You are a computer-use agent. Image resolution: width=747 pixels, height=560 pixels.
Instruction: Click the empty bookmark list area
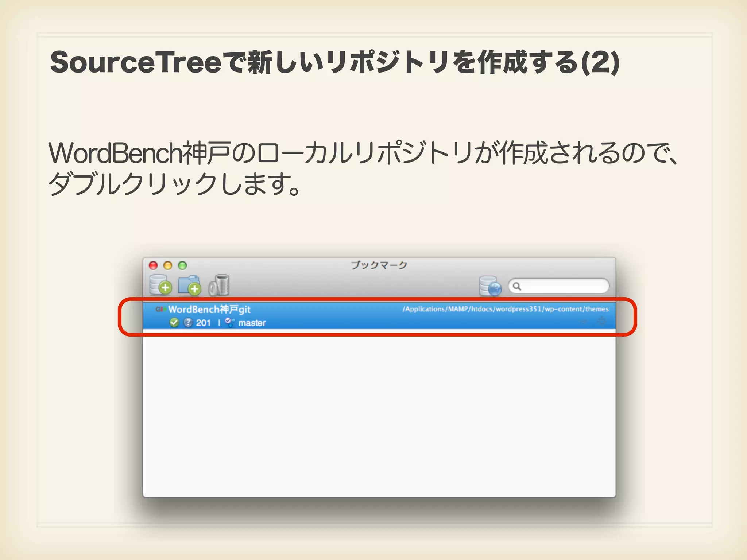379,412
